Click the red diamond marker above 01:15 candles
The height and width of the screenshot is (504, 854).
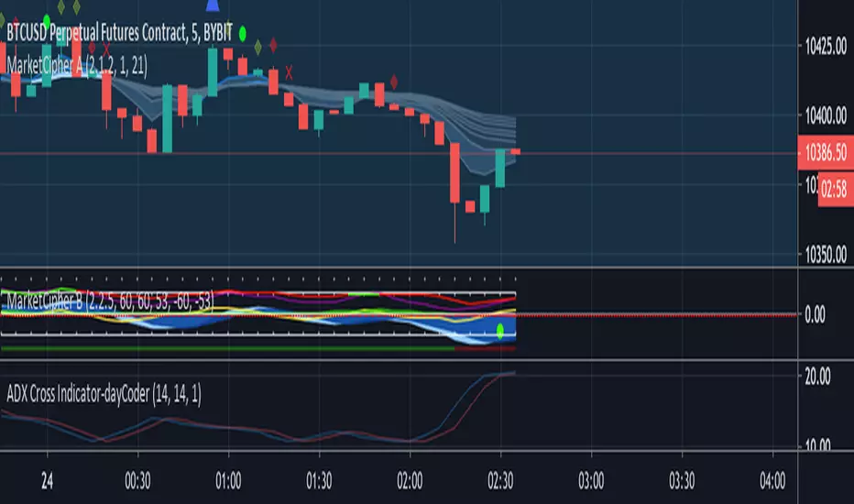(273, 45)
